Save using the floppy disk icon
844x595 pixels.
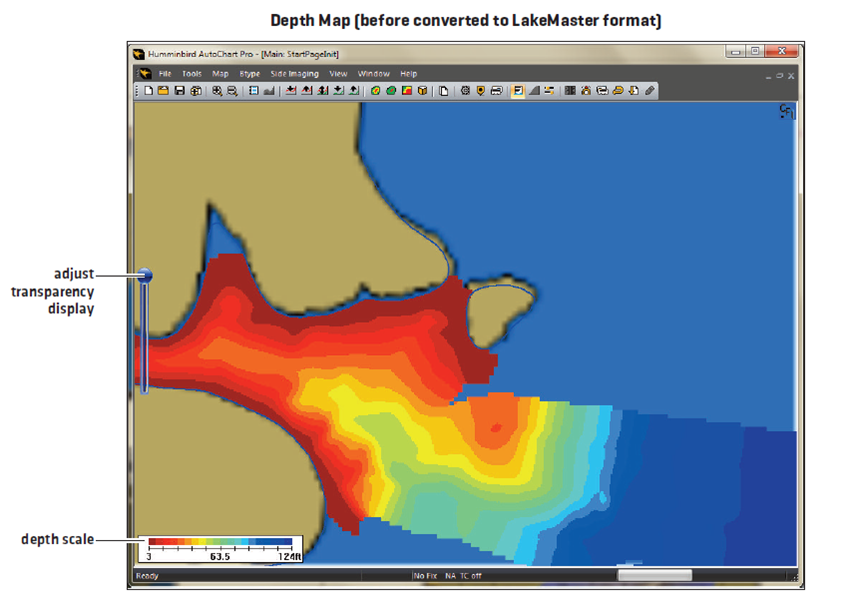point(180,90)
